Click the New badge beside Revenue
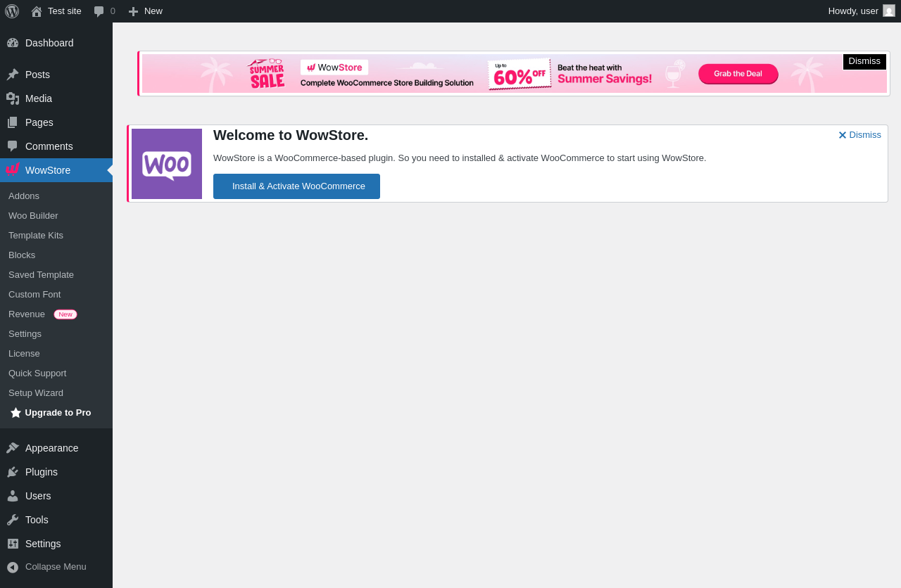This screenshot has width=901, height=588. coord(65,314)
